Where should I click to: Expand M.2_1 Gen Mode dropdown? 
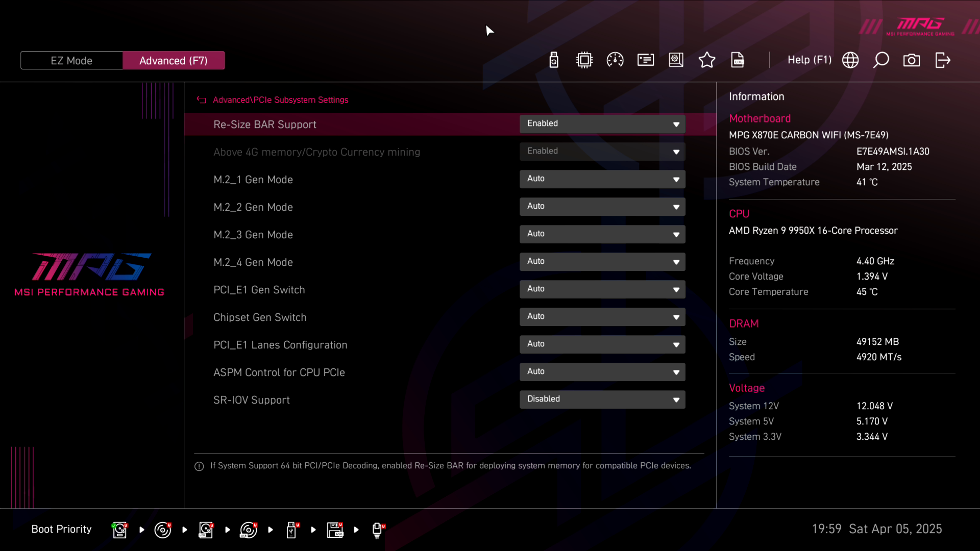coord(602,179)
